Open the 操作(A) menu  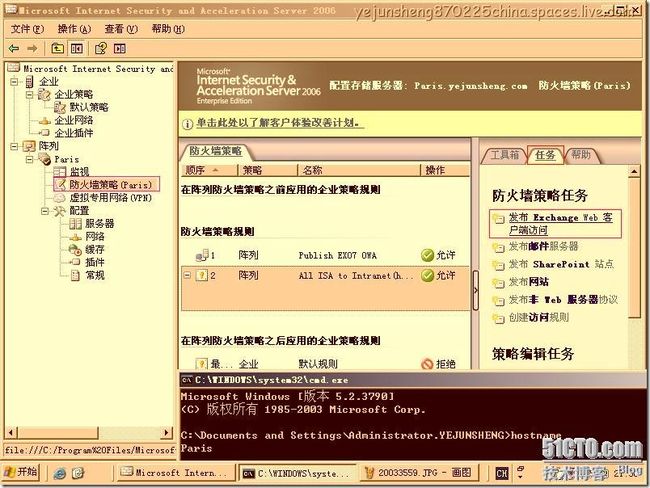(x=74, y=29)
